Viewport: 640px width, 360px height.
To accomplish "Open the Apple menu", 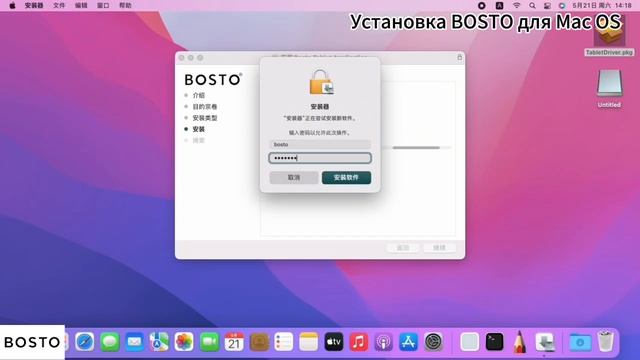I will [x=12, y=5].
